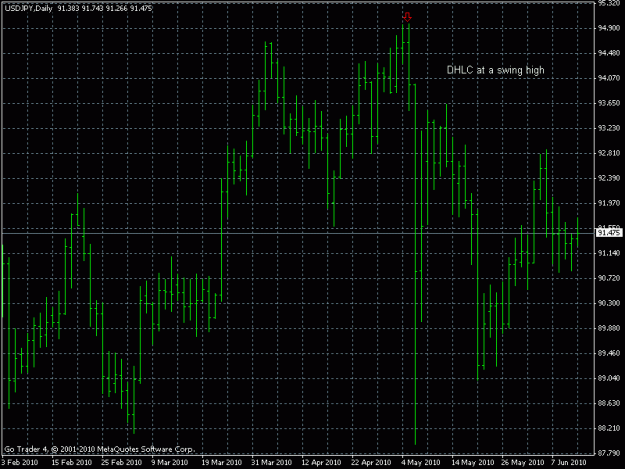Click the 88.630 price level
625x469 pixels.
tap(609, 403)
